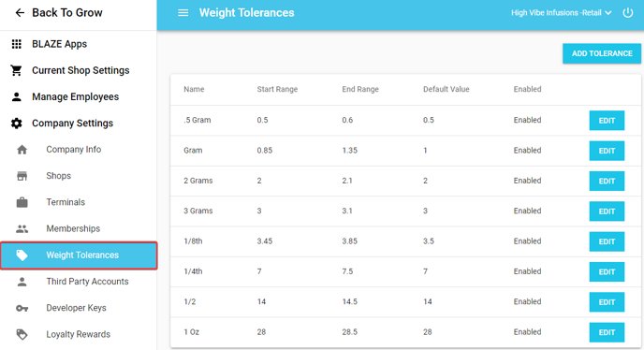Click the storefront icon beside Shops
Viewport: 644px width, 350px height.
[22, 176]
